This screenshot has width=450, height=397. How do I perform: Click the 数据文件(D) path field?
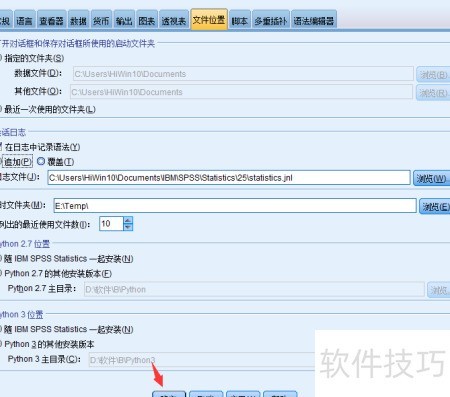pyautogui.click(x=243, y=74)
